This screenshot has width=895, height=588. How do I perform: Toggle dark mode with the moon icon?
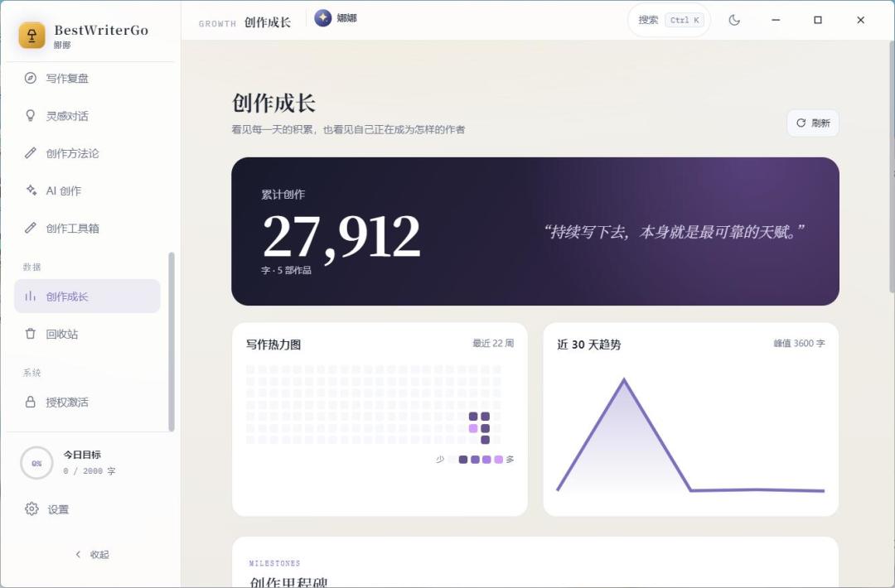[734, 20]
